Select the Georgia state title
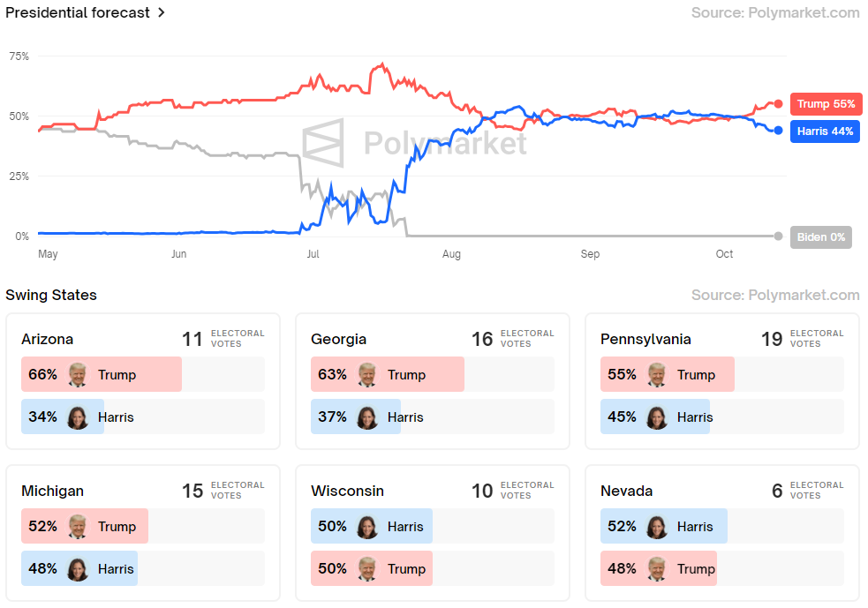This screenshot has width=868, height=608. coord(338,339)
